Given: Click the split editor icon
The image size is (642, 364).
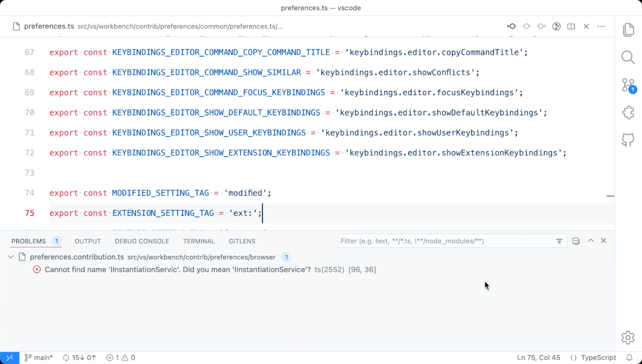Looking at the screenshot, I should (571, 26).
